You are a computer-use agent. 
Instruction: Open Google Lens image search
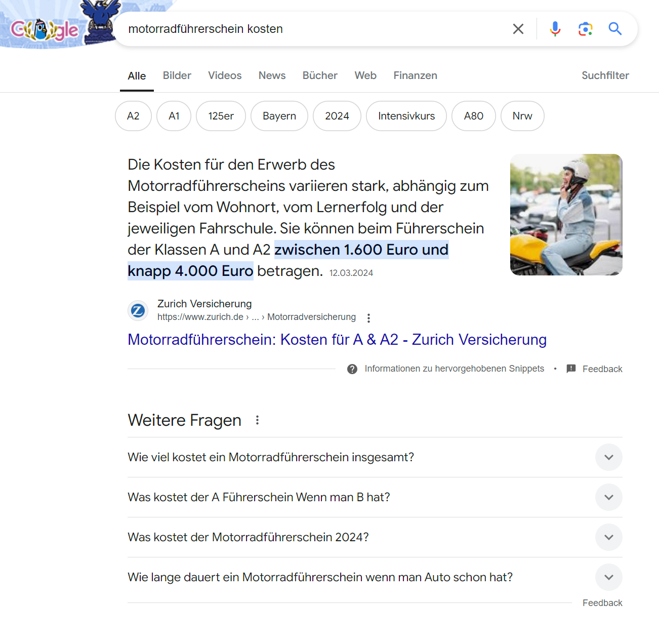point(585,29)
